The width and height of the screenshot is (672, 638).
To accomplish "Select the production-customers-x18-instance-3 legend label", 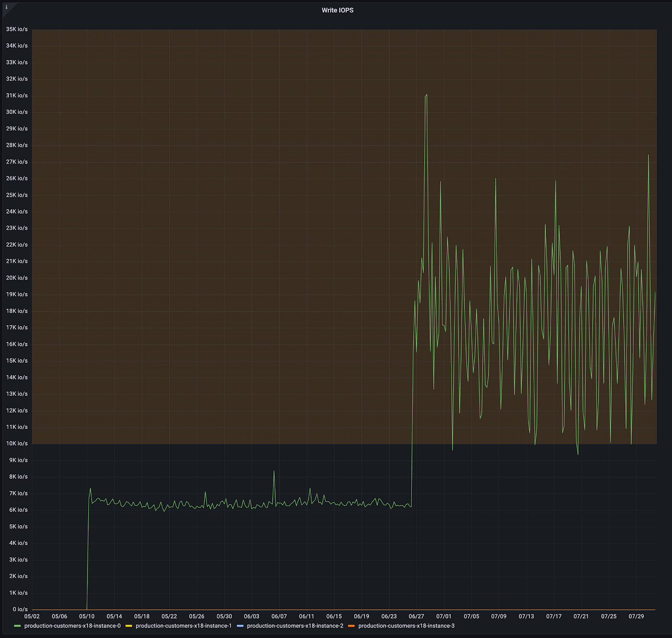I will 407,626.
